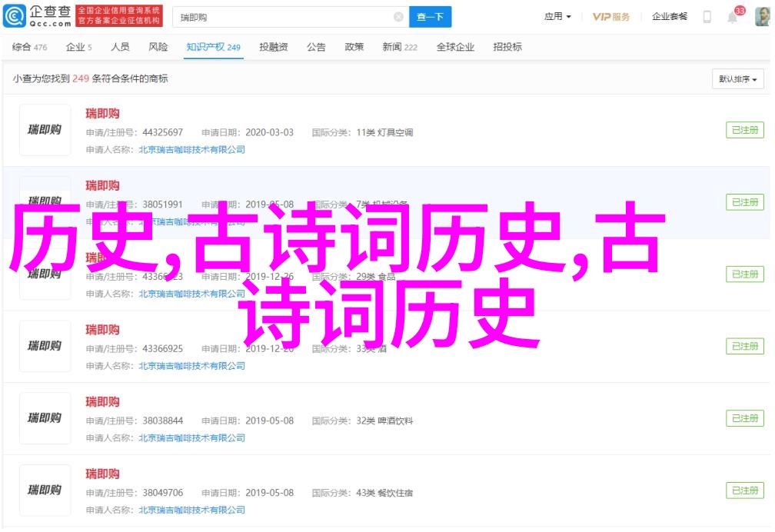Click 43类 餐饮住宿 classification text

(x=384, y=493)
